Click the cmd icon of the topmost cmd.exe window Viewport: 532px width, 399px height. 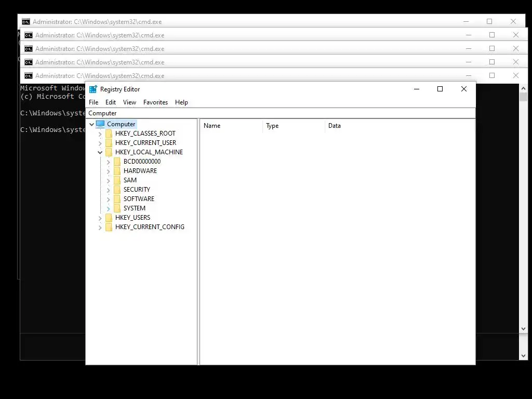(x=26, y=22)
